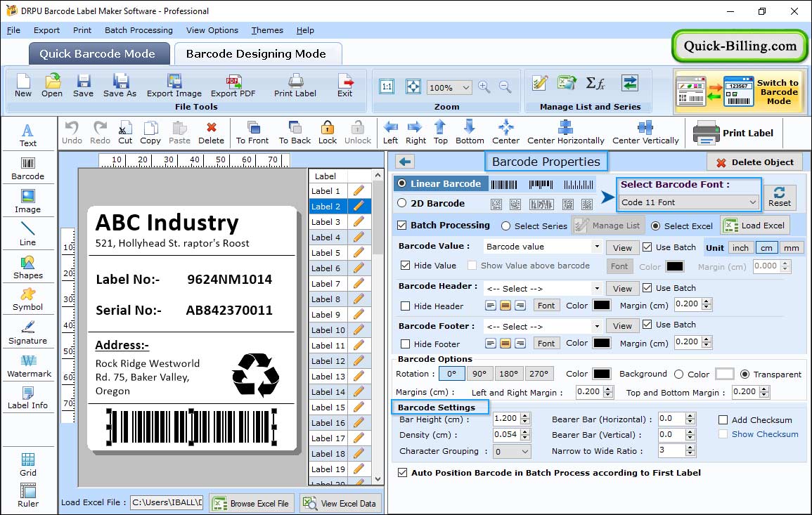Pick the Line drawing tool
812x515 pixels.
(28, 234)
